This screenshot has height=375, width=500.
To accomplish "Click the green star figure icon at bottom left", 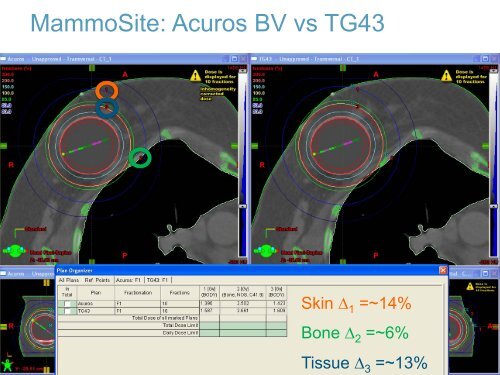I will pyautogui.click(x=7, y=366).
